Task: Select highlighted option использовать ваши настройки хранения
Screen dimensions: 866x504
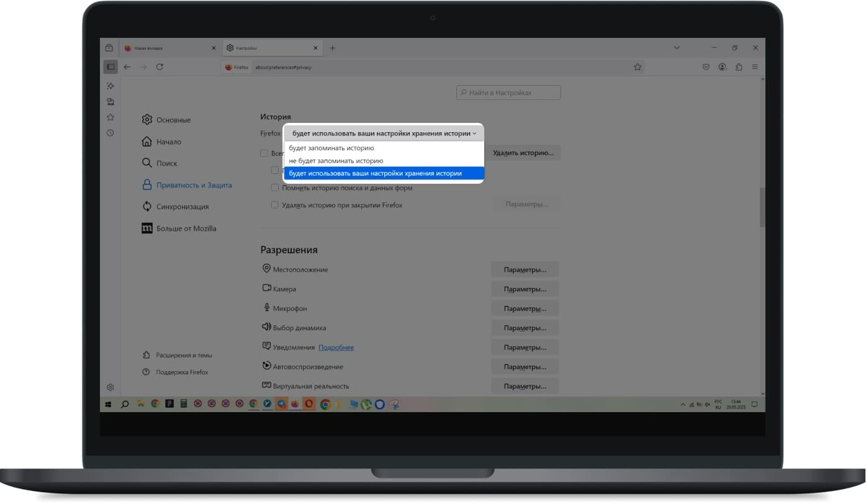Action: click(x=383, y=173)
